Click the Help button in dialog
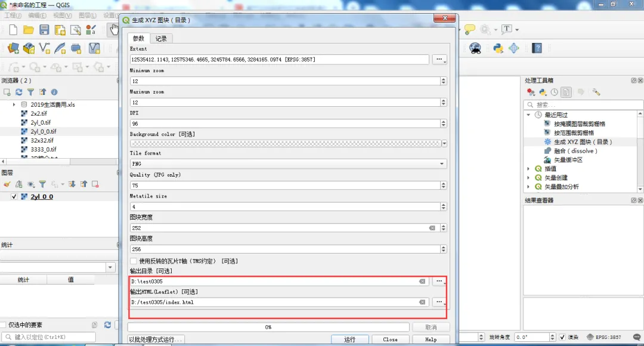 coord(431,339)
